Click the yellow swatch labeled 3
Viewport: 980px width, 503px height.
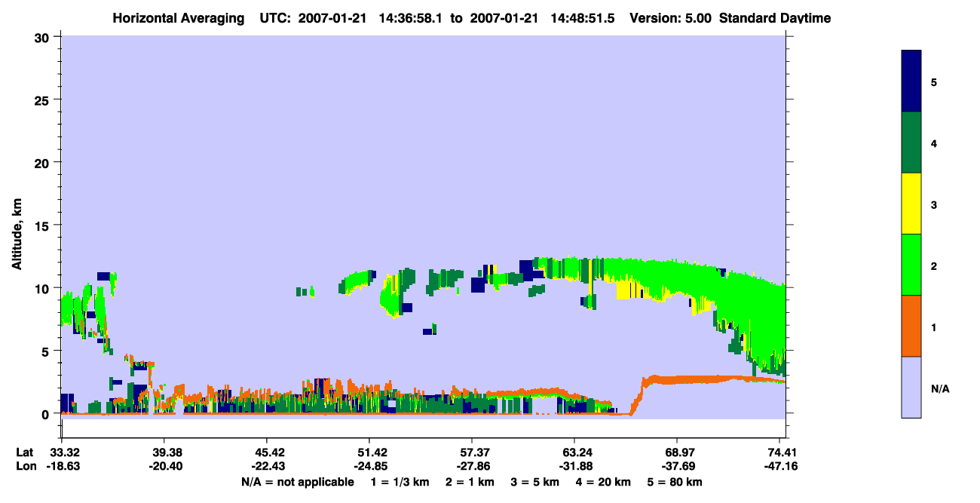911,203
